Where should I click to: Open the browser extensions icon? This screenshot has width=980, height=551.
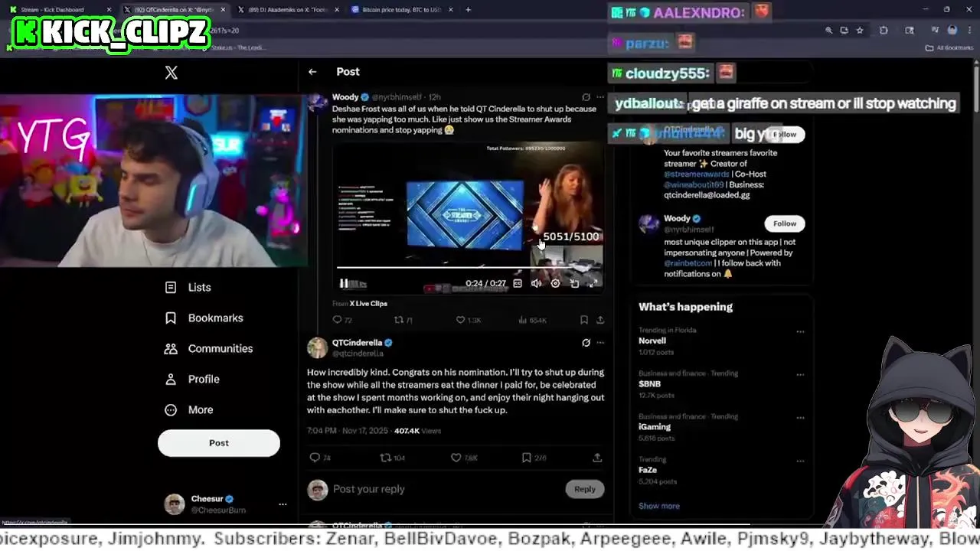884,31
